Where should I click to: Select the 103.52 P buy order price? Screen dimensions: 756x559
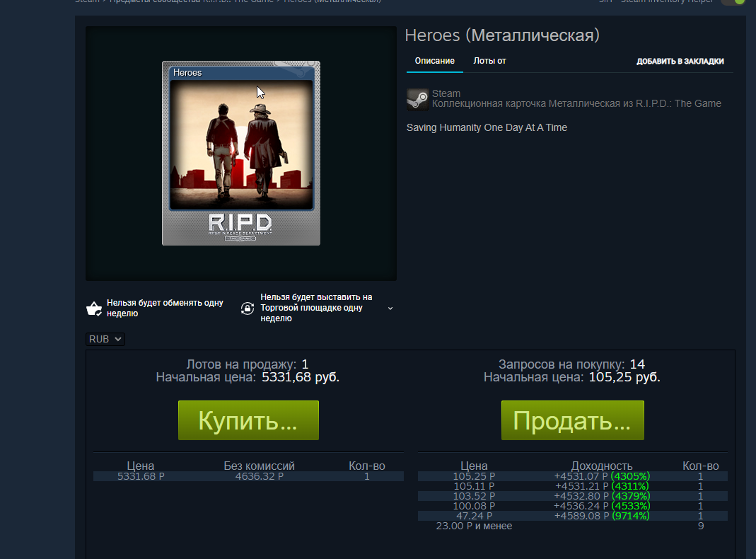(474, 496)
